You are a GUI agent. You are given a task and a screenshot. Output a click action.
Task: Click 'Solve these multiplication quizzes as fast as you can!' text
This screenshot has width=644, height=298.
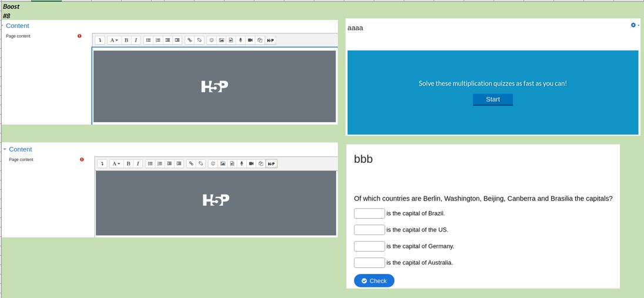[x=493, y=83]
